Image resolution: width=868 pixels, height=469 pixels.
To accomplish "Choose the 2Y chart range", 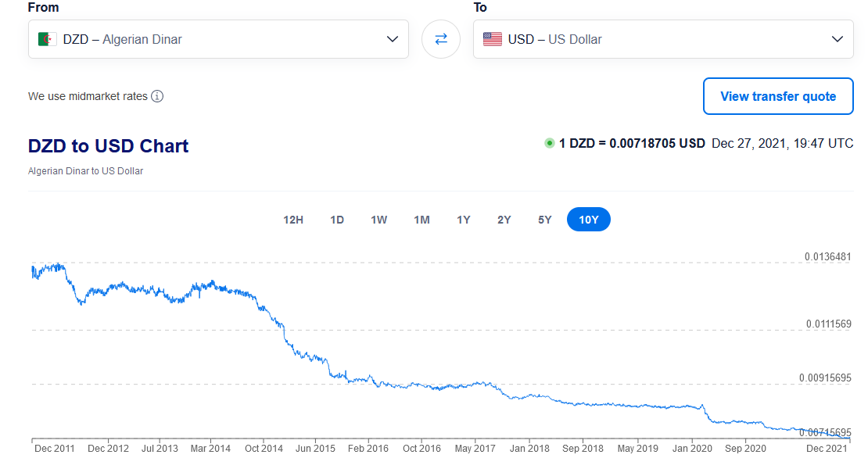I will (x=504, y=220).
